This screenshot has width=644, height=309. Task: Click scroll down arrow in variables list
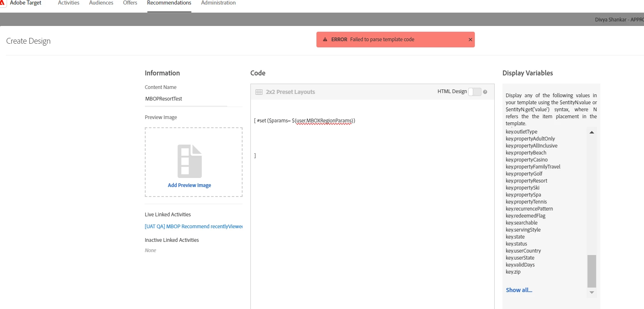tap(592, 292)
